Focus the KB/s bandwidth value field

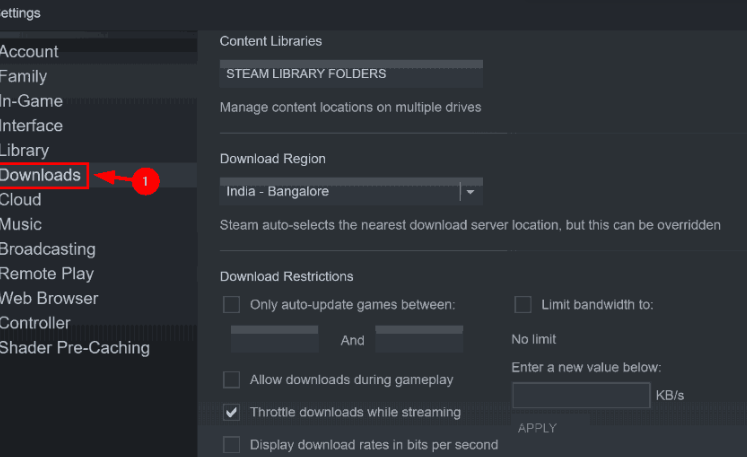(581, 395)
